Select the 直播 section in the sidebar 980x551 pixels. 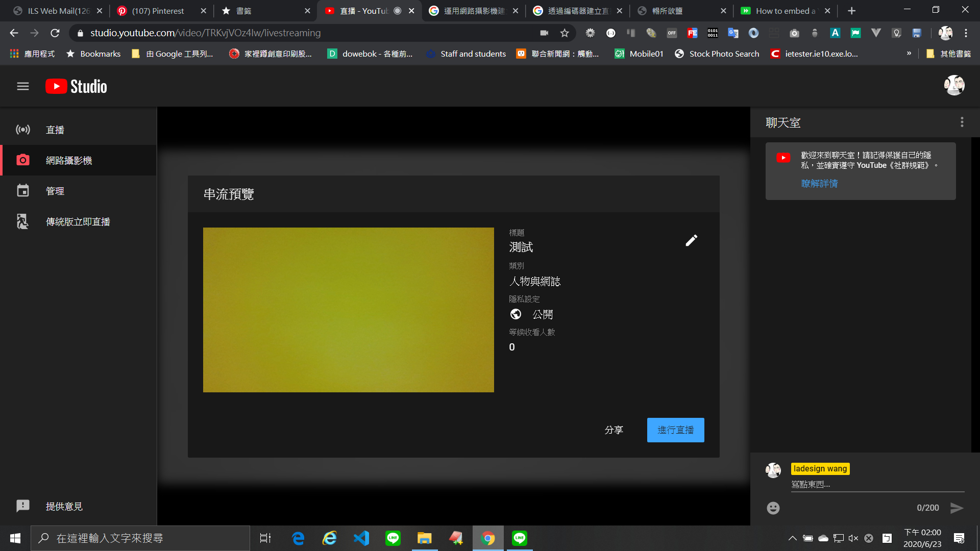(55, 130)
